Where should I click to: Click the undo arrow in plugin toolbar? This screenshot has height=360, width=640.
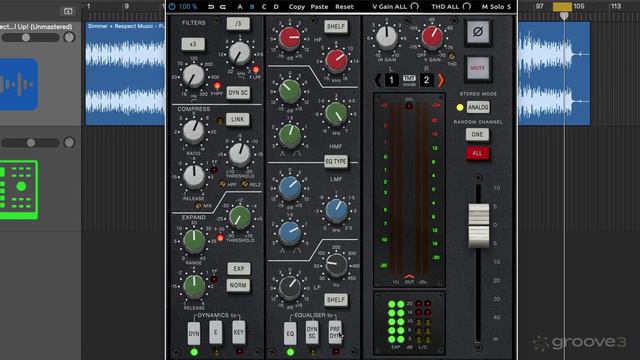(x=211, y=7)
